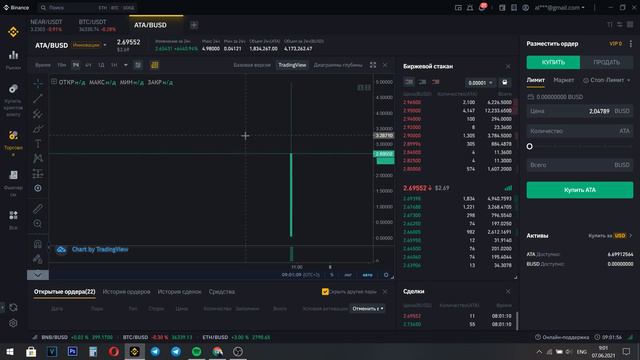
Task: Select the pitchfork drawing tool
Action: 38,113
